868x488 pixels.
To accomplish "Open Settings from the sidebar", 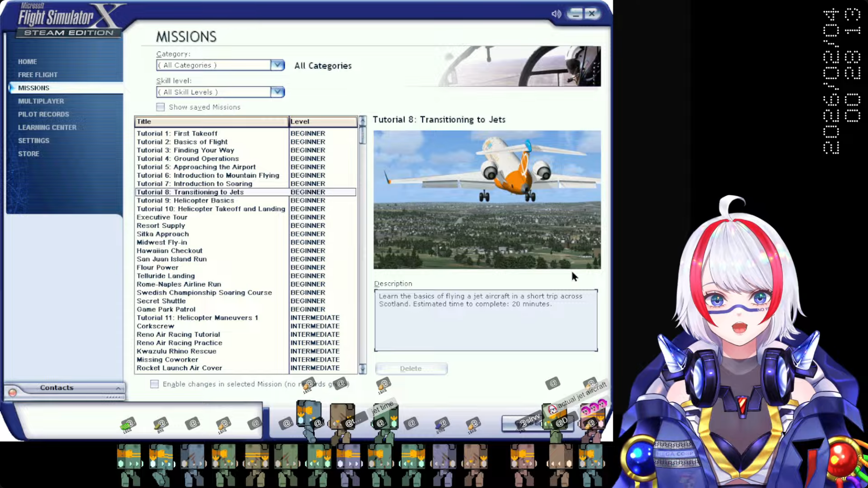I will 33,141.
